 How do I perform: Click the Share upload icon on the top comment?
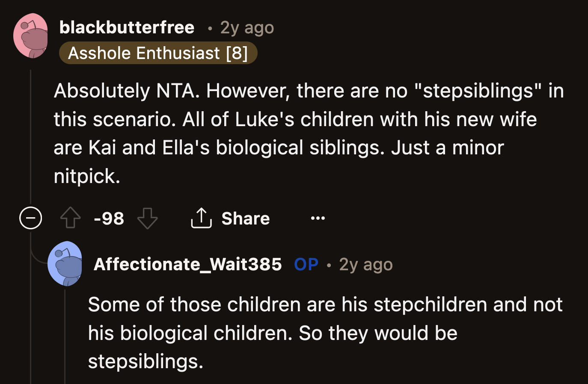coord(201,218)
